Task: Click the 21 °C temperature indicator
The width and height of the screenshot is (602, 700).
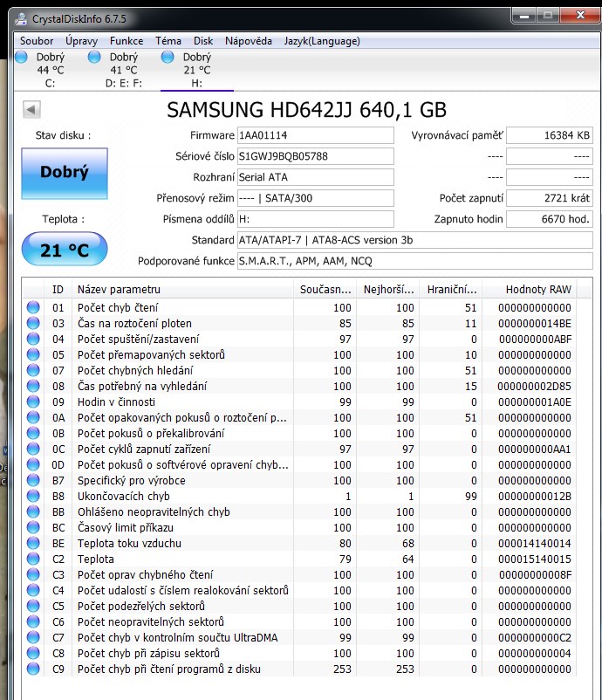Action: tap(64, 250)
